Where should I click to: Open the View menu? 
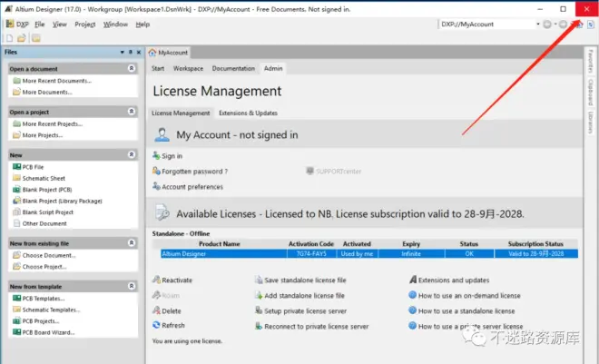(59, 25)
